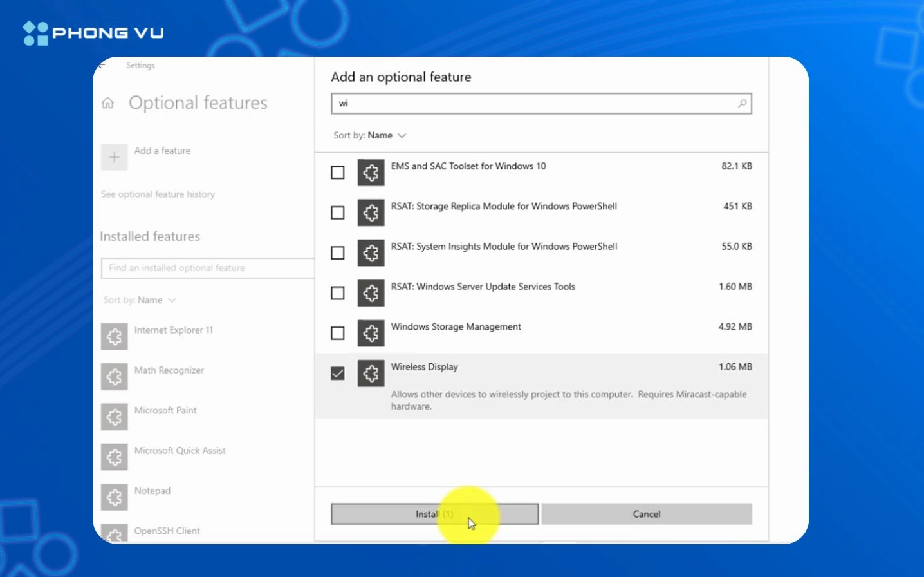Viewport: 924px width, 577px height.
Task: Enable RSAT: Storage Replica Module checkbox
Action: [338, 213]
